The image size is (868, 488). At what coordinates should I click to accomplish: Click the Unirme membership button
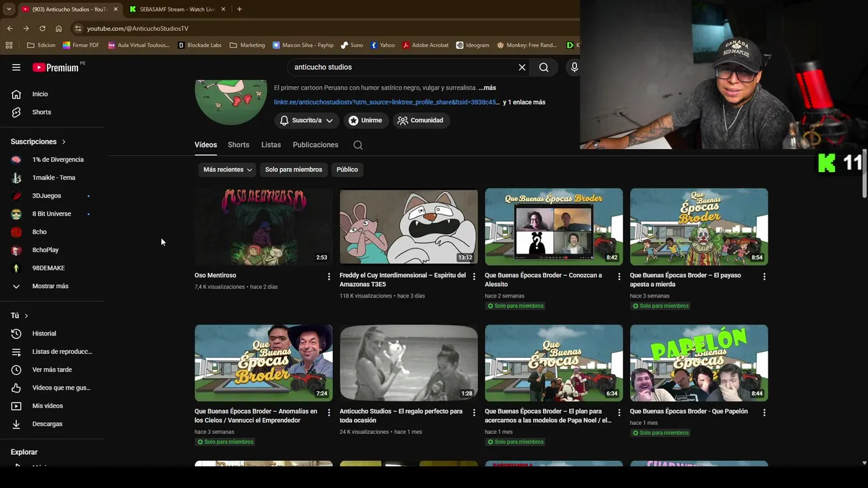[x=365, y=121]
